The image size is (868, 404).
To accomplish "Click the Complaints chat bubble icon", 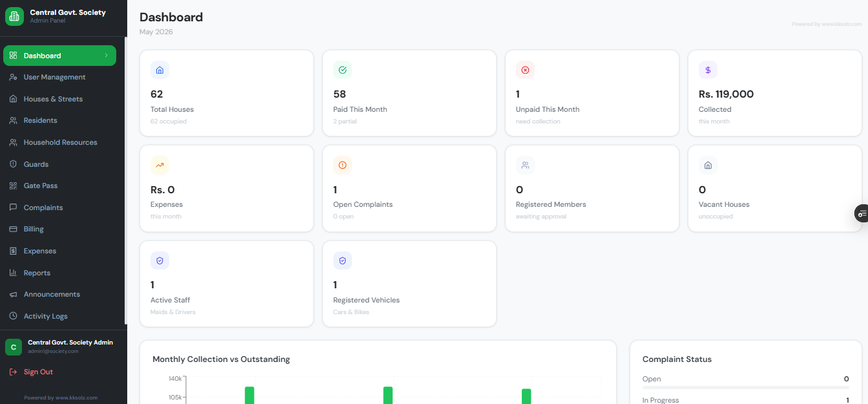I will 13,207.
